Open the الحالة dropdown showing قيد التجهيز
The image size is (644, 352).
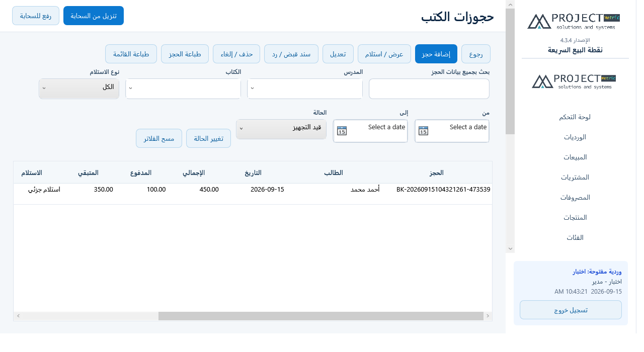[281, 129]
